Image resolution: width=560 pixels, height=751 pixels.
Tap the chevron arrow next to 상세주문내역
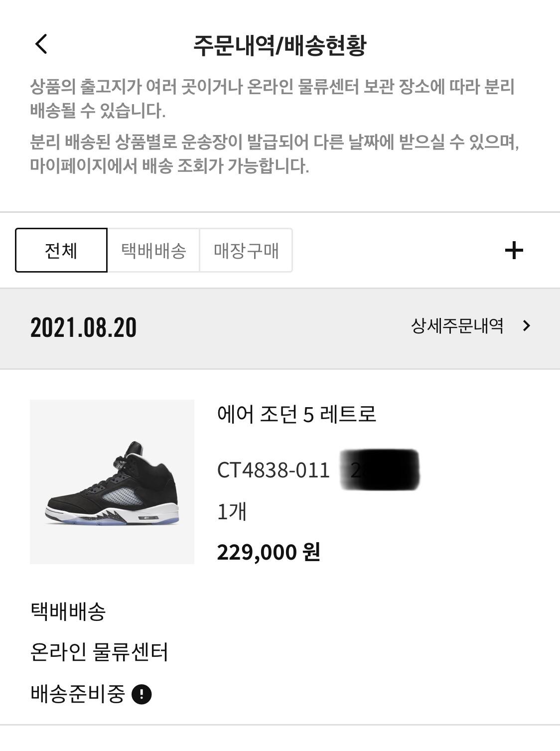[527, 326]
